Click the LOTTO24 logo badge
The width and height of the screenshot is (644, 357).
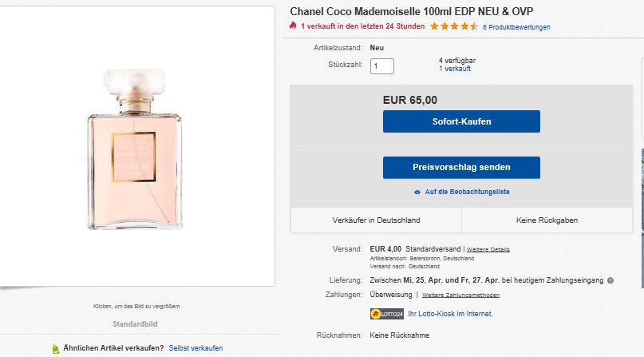386,314
